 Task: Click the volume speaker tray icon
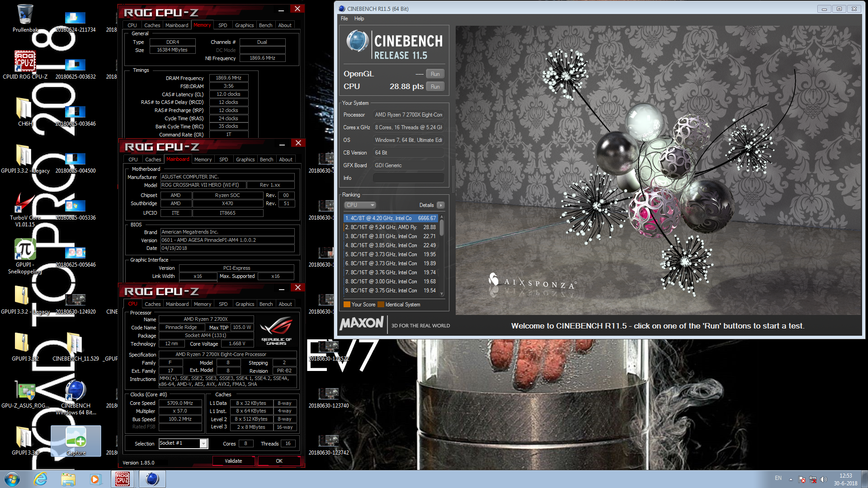[824, 479]
